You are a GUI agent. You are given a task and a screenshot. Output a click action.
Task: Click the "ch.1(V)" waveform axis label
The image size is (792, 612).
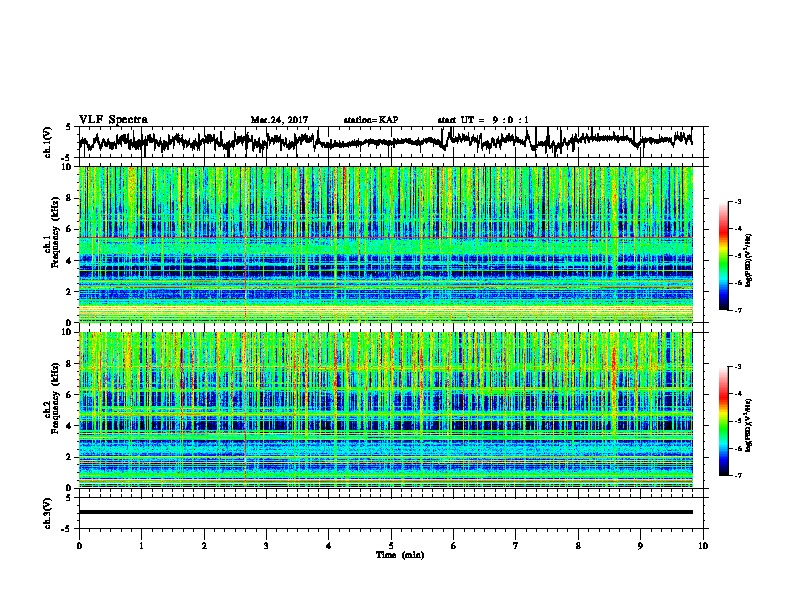(47, 142)
